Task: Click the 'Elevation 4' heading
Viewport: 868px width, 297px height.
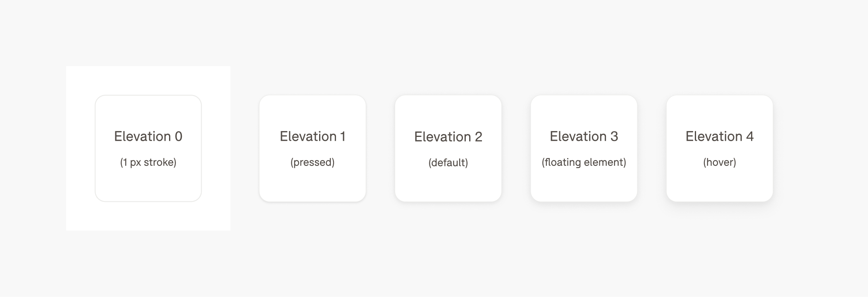Action: [x=720, y=137]
